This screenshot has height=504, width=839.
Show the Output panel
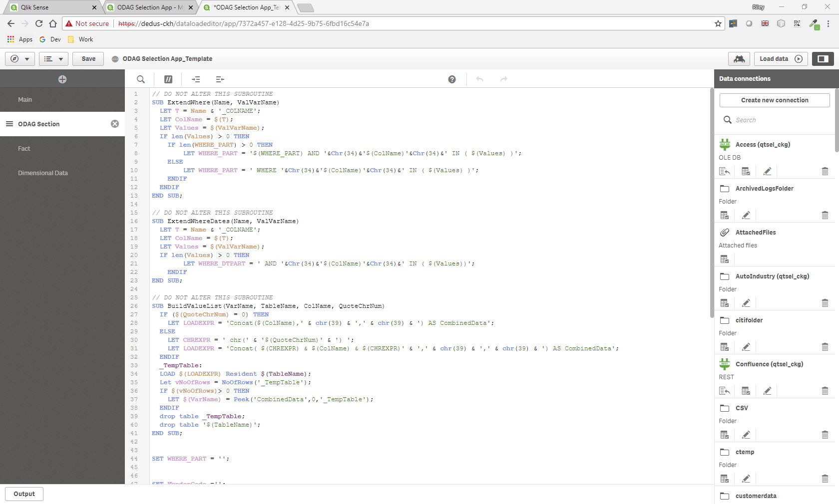[24, 494]
